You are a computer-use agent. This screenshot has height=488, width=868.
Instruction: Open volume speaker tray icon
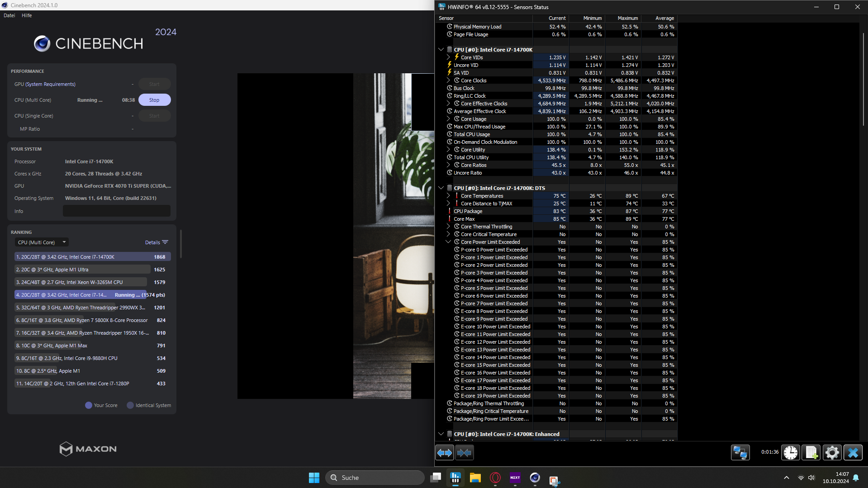(811, 478)
